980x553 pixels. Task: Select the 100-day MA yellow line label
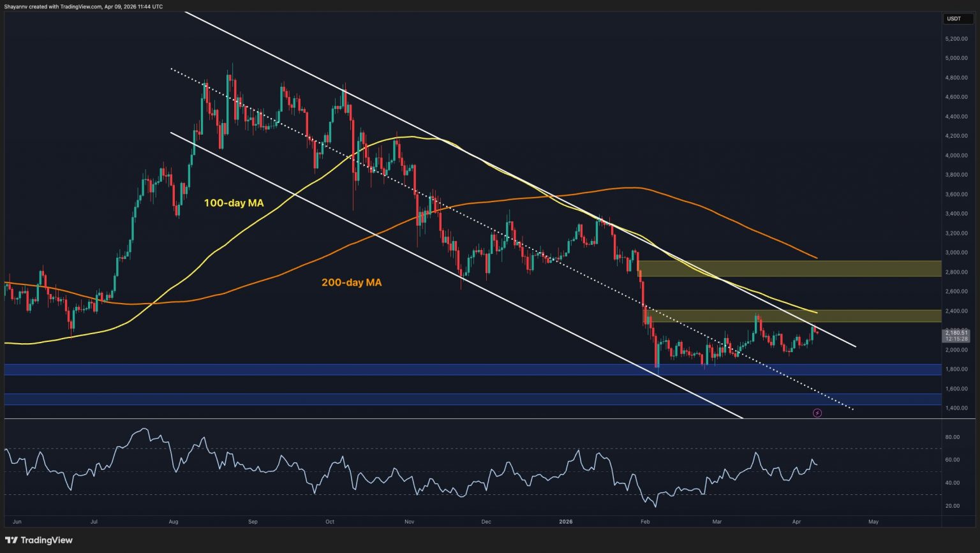coord(234,203)
